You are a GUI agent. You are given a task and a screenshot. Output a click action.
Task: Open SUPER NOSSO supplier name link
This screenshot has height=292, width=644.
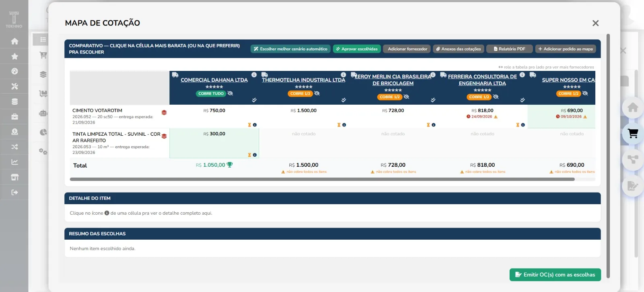click(x=568, y=80)
